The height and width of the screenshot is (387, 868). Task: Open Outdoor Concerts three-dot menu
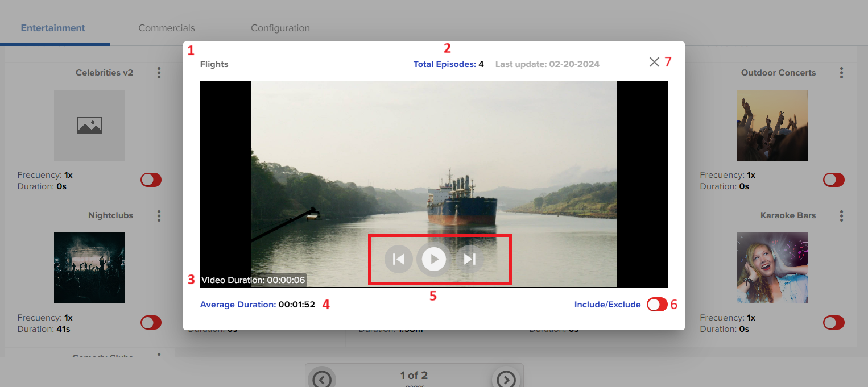841,73
